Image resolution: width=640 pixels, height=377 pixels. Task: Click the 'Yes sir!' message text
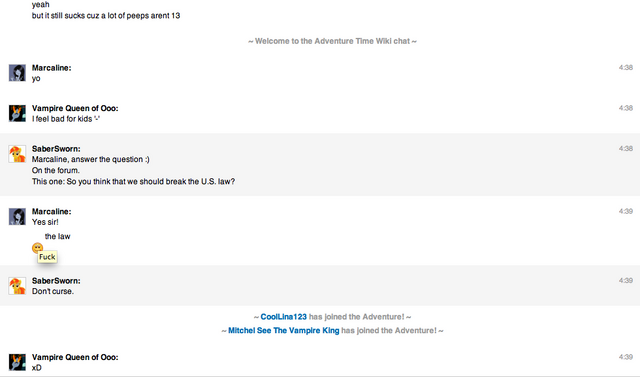tap(45, 222)
